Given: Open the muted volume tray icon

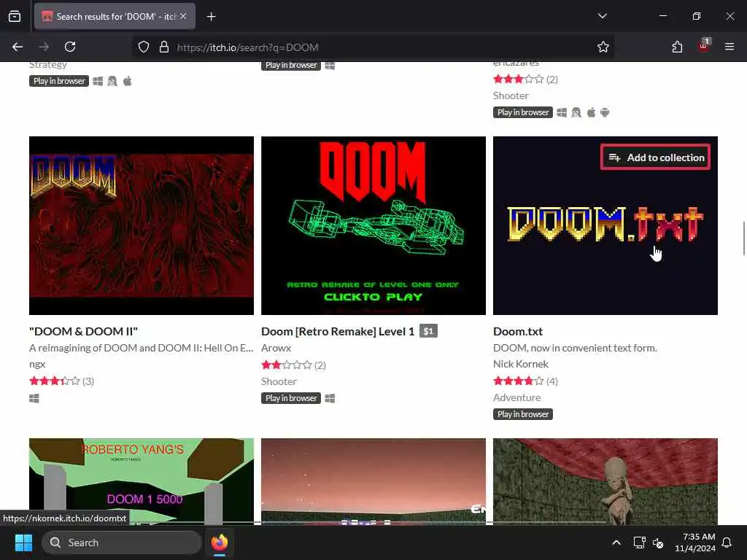Looking at the screenshot, I should coord(659,542).
